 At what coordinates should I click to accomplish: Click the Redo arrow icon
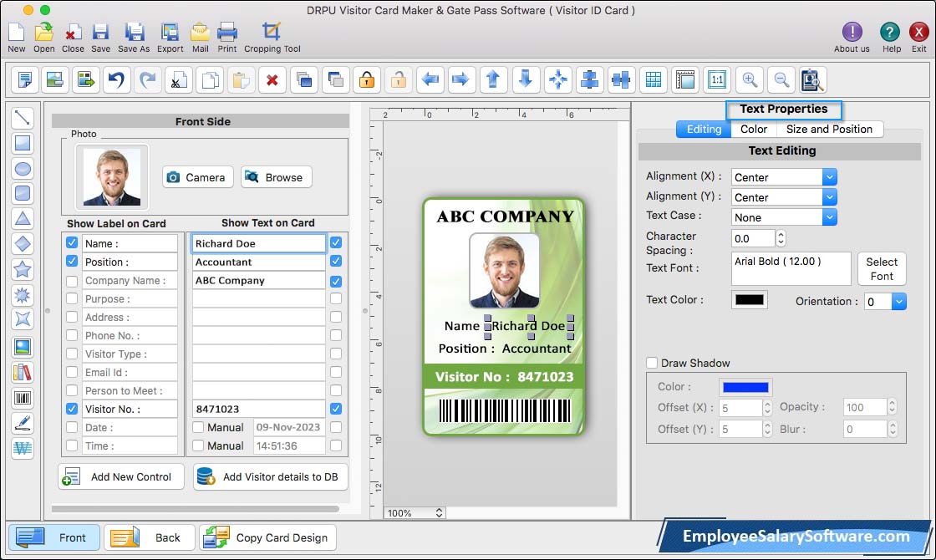click(x=148, y=79)
